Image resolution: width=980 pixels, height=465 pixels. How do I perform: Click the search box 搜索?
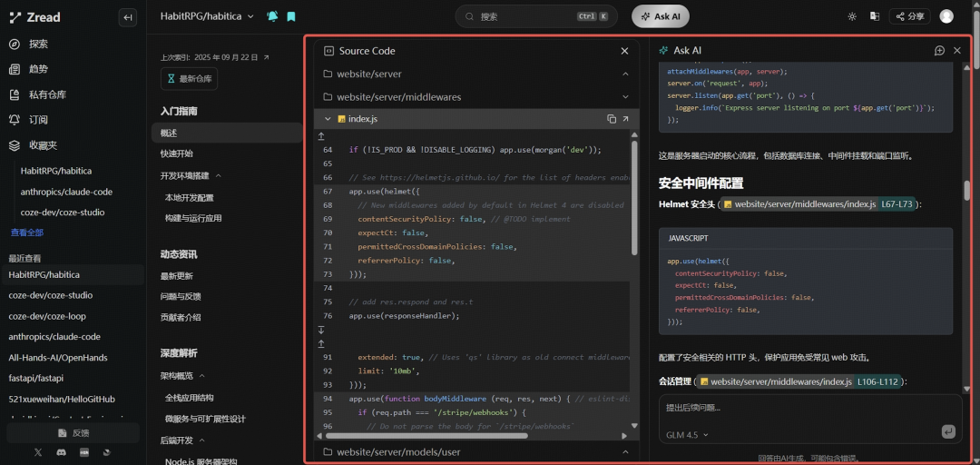536,17
